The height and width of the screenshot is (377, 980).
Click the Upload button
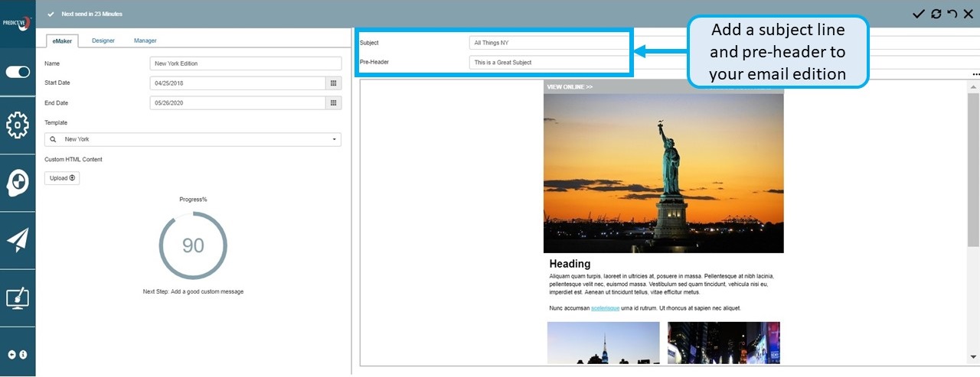[x=62, y=178]
